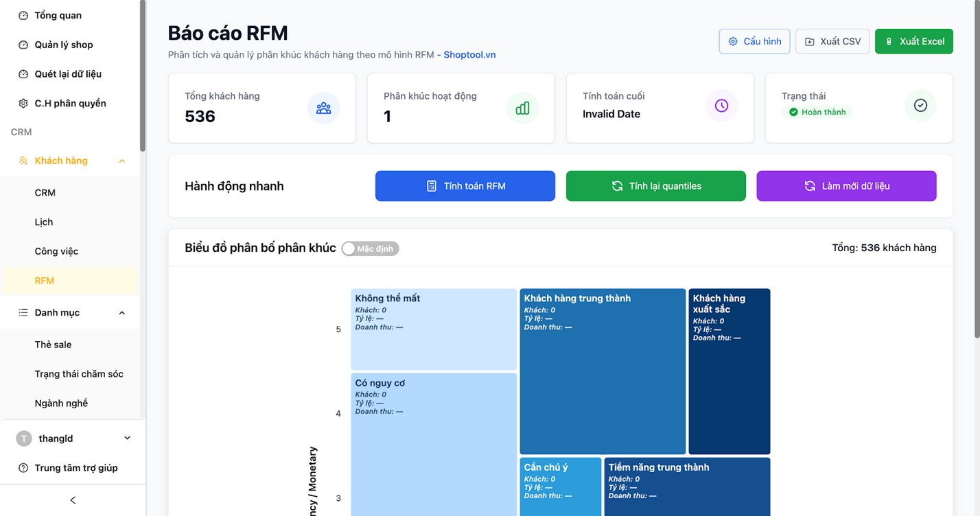The height and width of the screenshot is (516, 980).
Task: Open the Shoptool.vn link
Action: [469, 54]
